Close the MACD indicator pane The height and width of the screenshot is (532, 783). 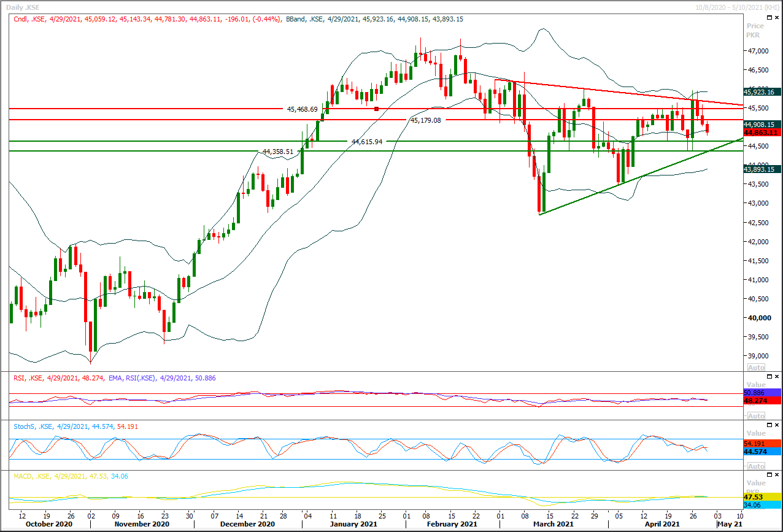[777, 476]
